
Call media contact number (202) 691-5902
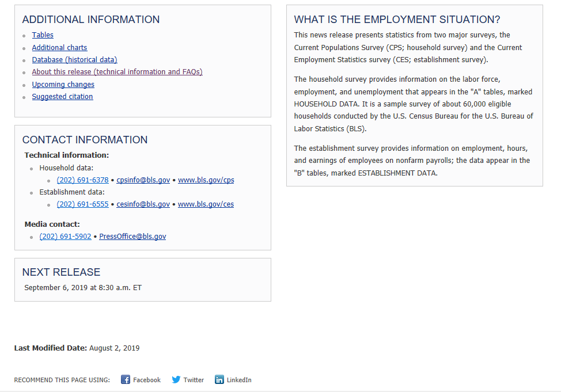click(65, 237)
